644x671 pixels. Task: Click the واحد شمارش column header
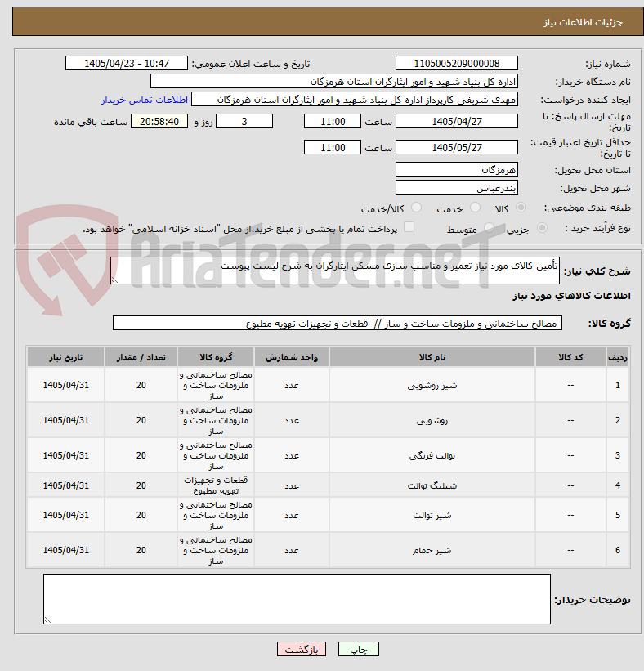[x=292, y=357]
